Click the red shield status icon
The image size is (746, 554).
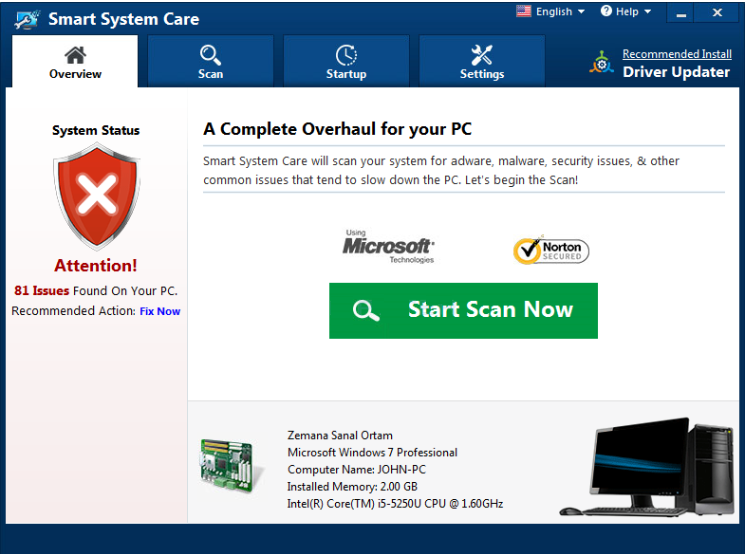click(97, 197)
